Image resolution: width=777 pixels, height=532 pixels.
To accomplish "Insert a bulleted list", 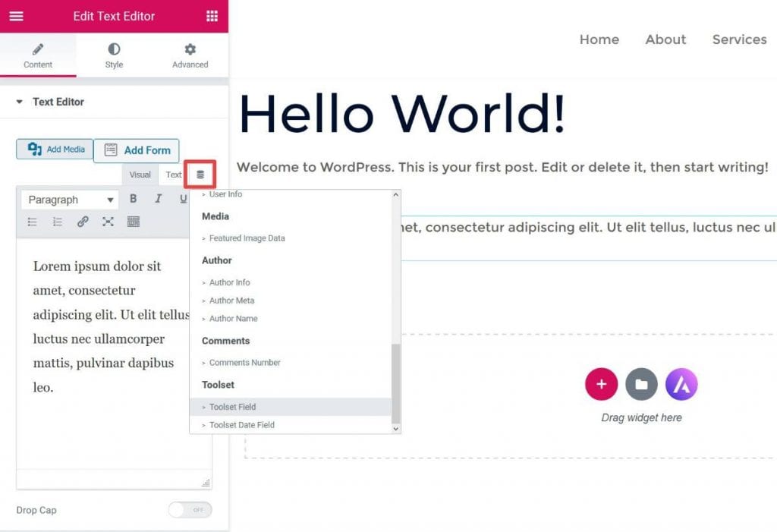I will [x=33, y=222].
